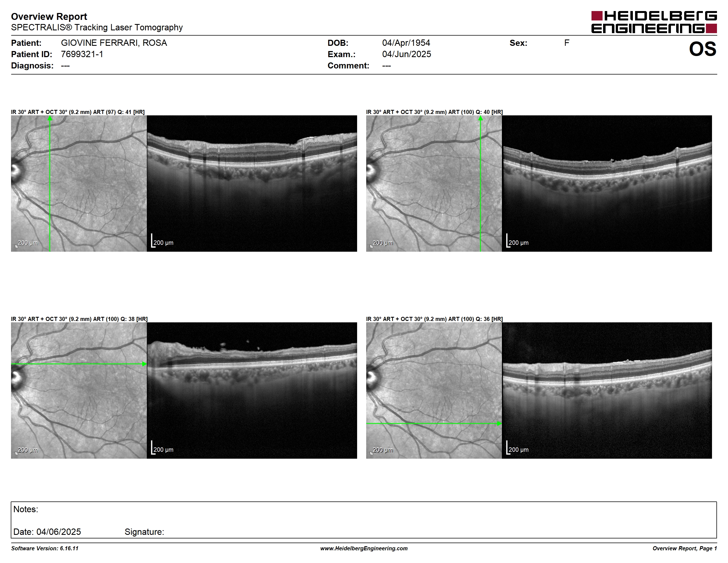
Task: Click the green arrowhead of bottom-left horizontal scan line
Action: tap(144, 364)
